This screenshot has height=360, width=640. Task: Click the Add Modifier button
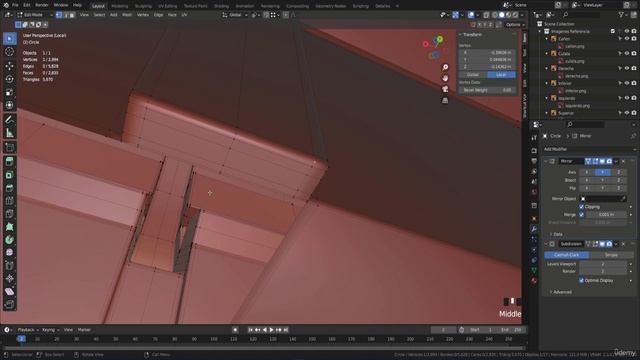point(589,149)
